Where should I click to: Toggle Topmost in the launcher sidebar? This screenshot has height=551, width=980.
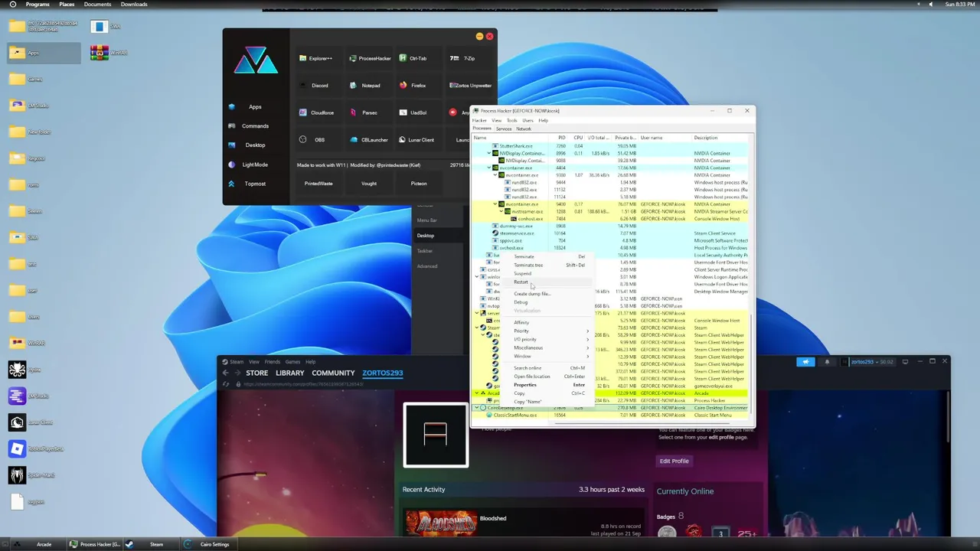point(255,184)
